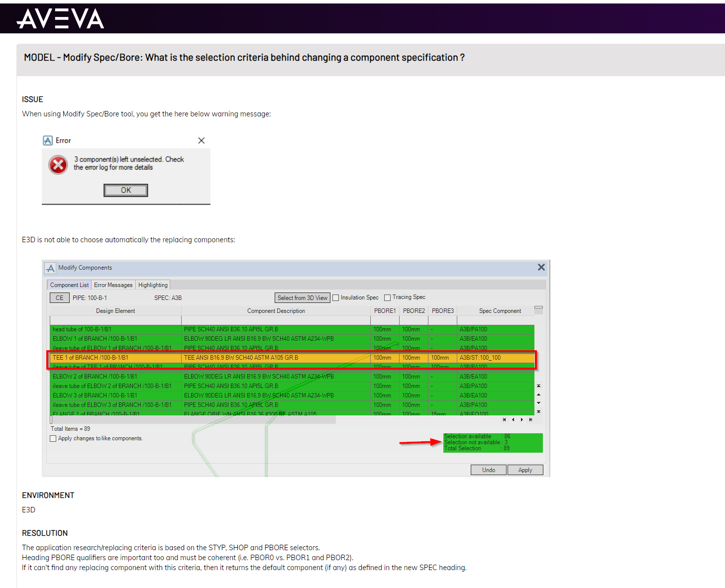Click the RESOLUTION heading
The height and width of the screenshot is (588, 725).
(45, 533)
